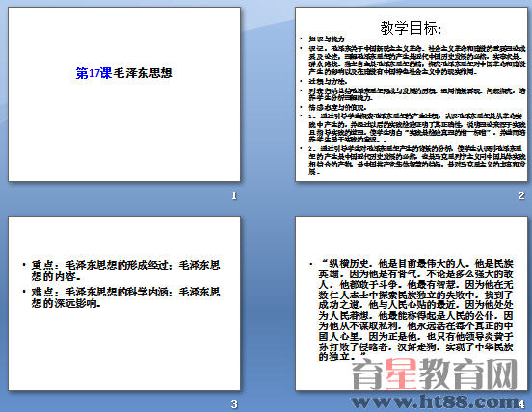
Task: Click the 知识与能力 bullet on slide 2
Action: (x=327, y=39)
